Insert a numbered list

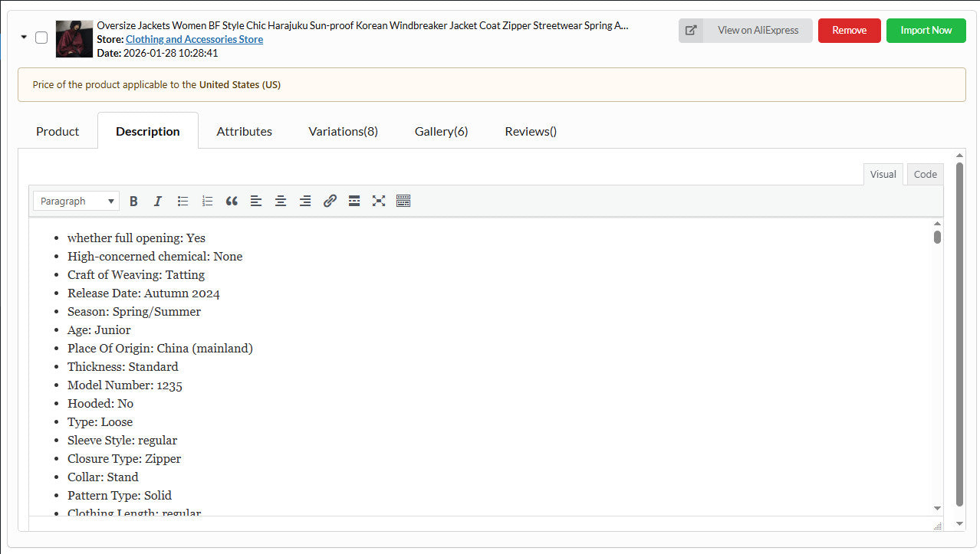pos(207,201)
